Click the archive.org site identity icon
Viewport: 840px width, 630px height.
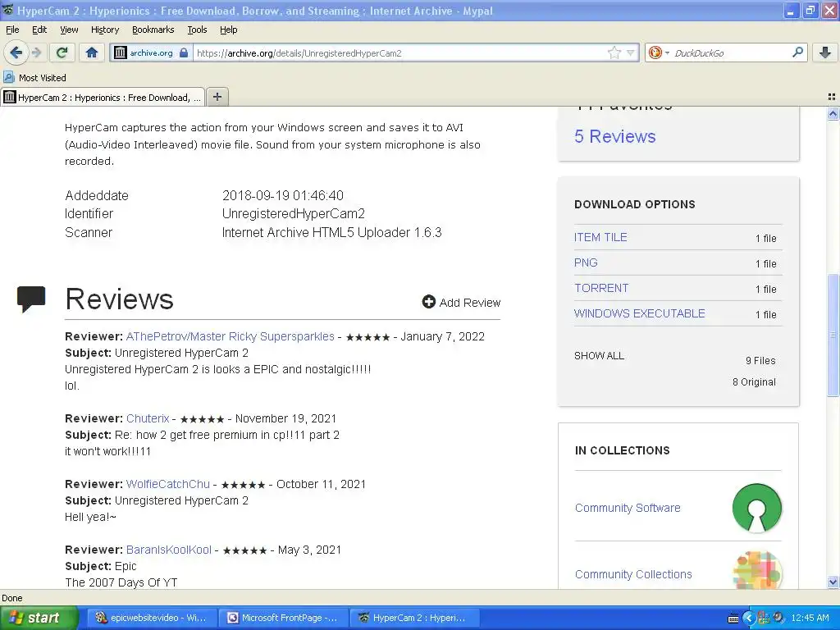(121, 52)
